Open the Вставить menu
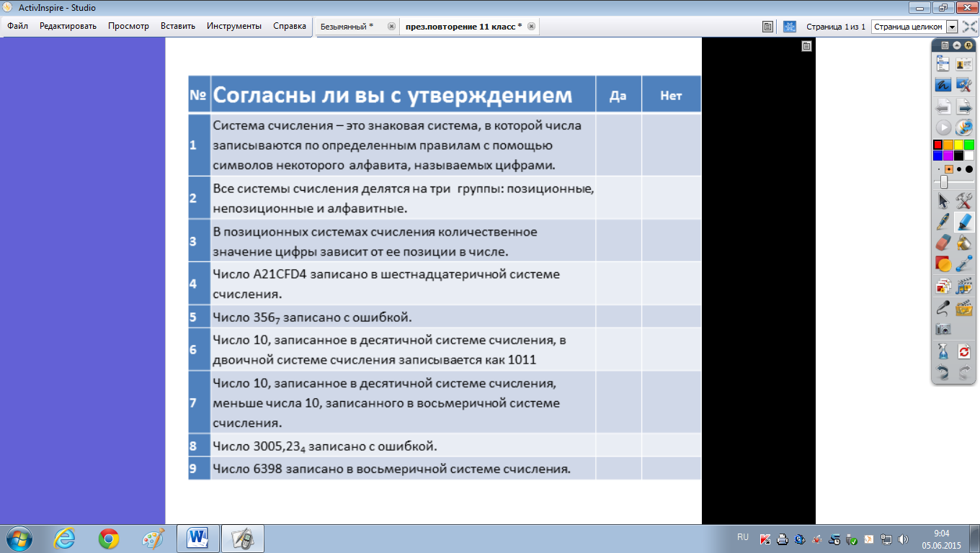980x553 pixels. click(178, 26)
